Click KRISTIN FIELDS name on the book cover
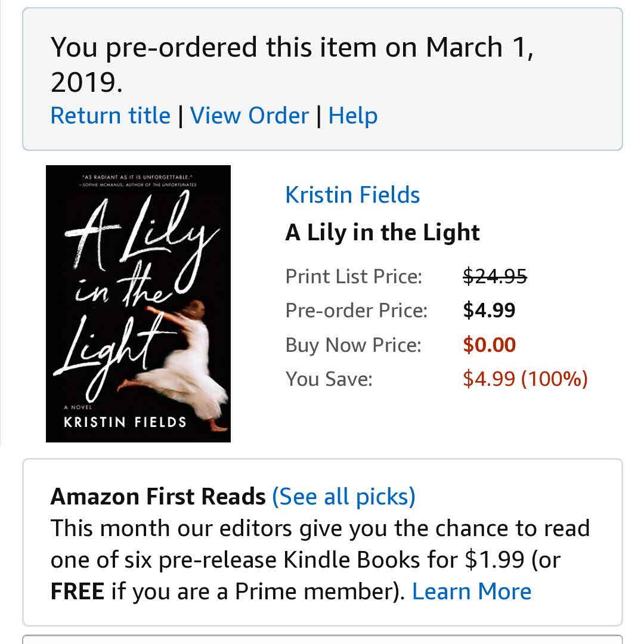Image resolution: width=644 pixels, height=644 pixels. coord(125,423)
